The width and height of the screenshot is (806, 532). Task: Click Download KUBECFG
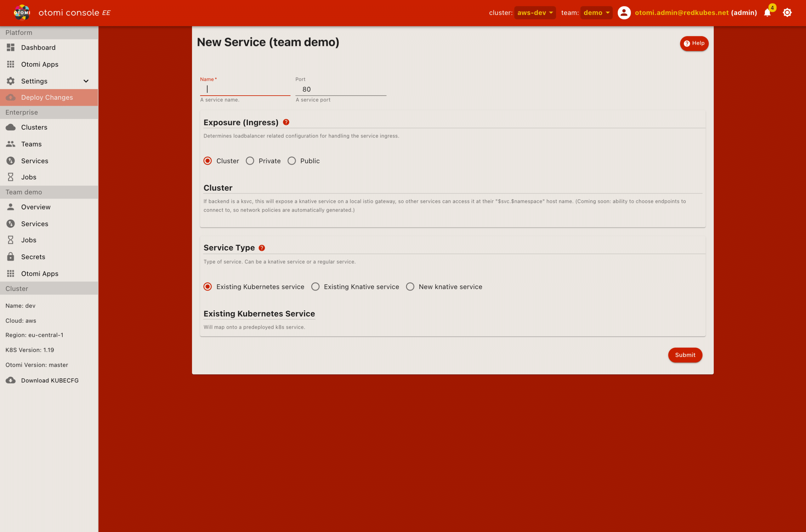[x=50, y=380]
